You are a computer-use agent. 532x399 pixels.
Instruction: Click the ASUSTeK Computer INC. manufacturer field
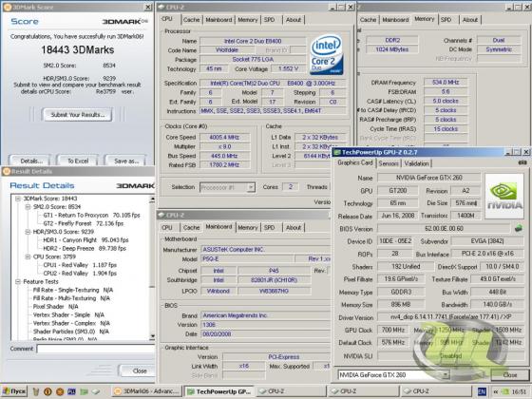pyautogui.click(x=266, y=249)
